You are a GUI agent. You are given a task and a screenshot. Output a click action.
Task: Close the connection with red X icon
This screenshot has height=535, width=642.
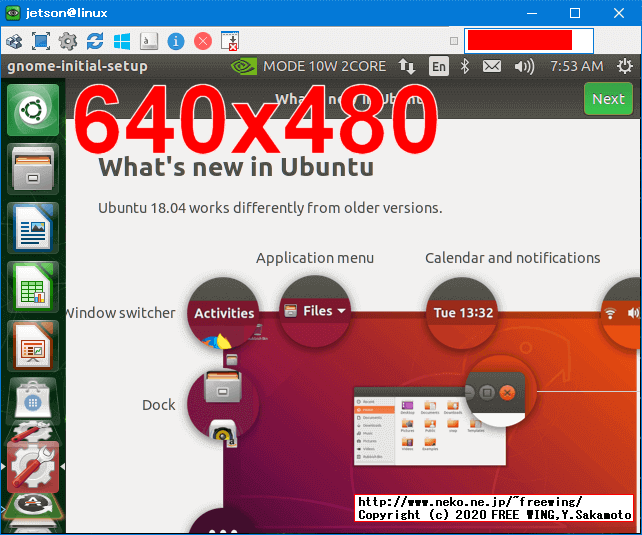[203, 41]
